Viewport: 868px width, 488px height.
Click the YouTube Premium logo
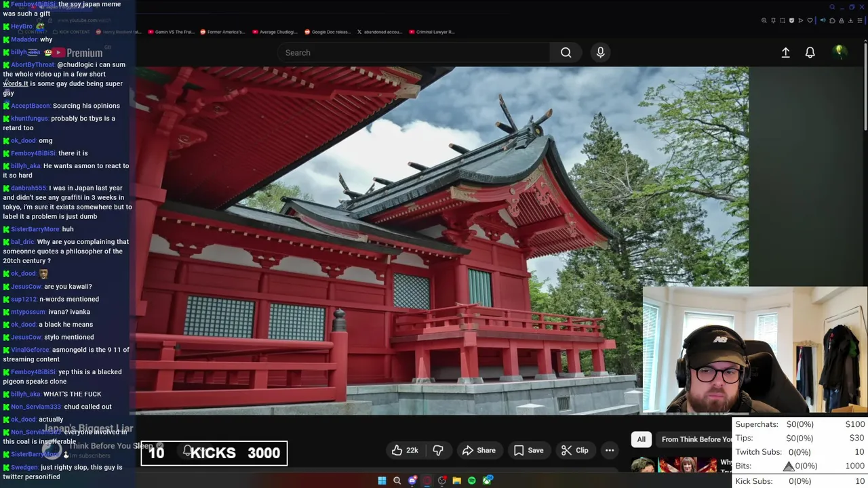click(77, 53)
